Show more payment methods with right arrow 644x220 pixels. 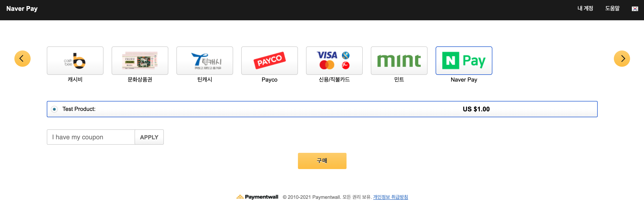tap(622, 59)
